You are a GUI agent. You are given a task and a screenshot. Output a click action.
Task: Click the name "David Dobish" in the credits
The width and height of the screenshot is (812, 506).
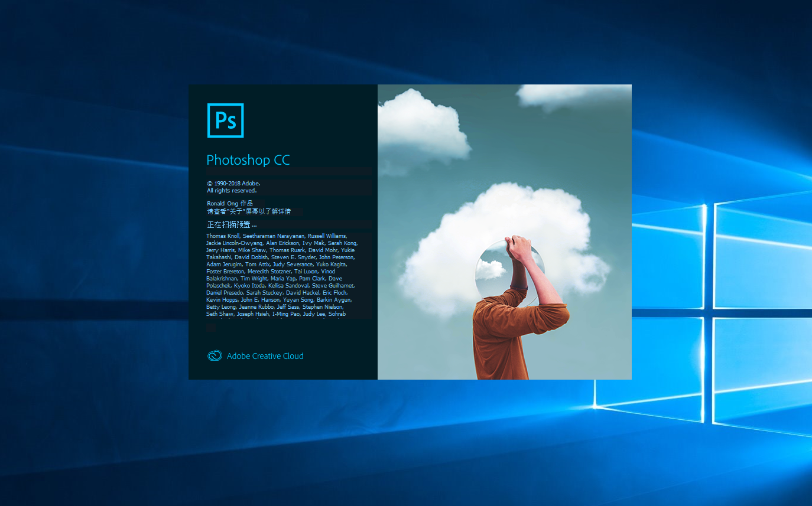click(251, 257)
